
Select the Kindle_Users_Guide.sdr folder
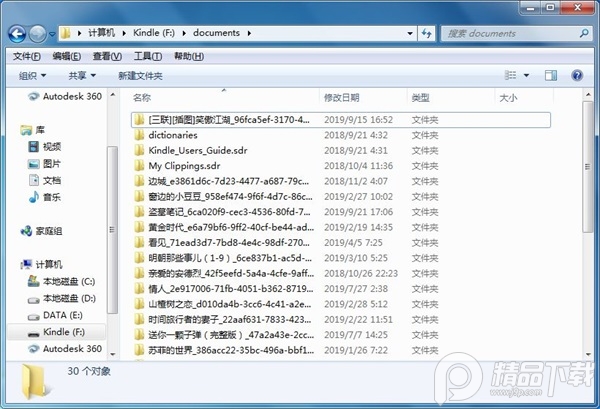coord(196,150)
